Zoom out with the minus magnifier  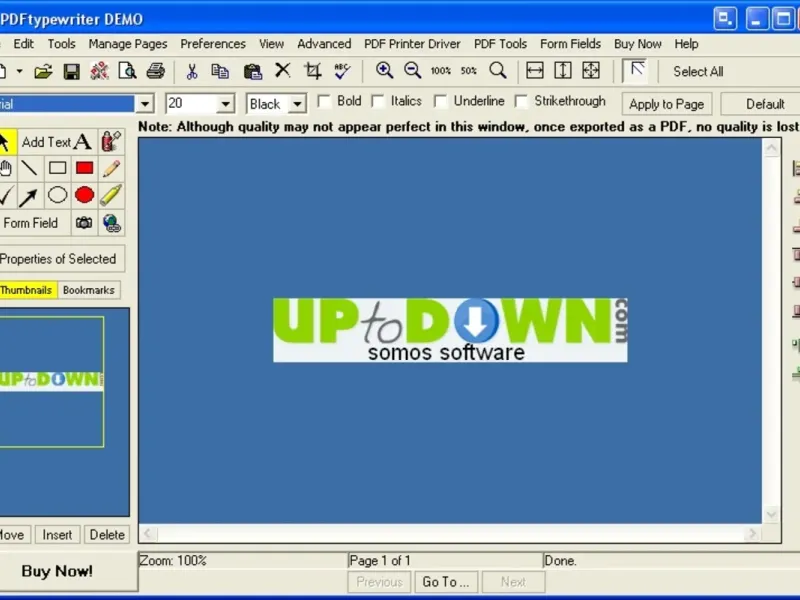point(412,70)
